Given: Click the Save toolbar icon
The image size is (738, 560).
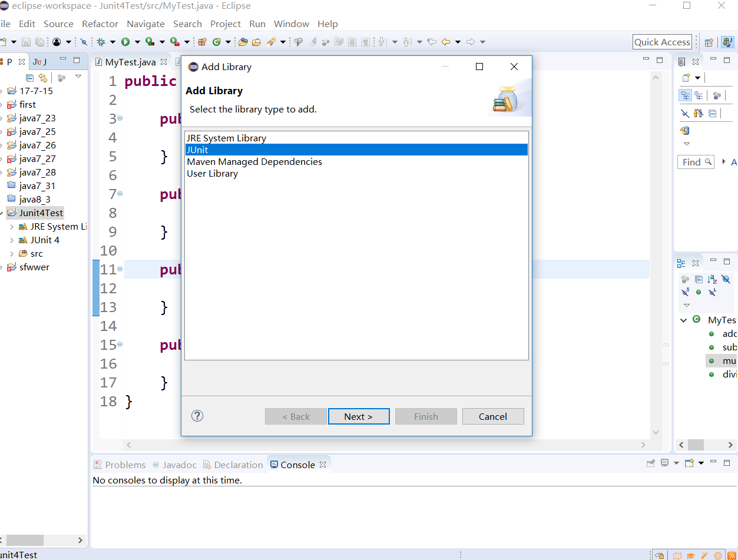Looking at the screenshot, I should 26,42.
